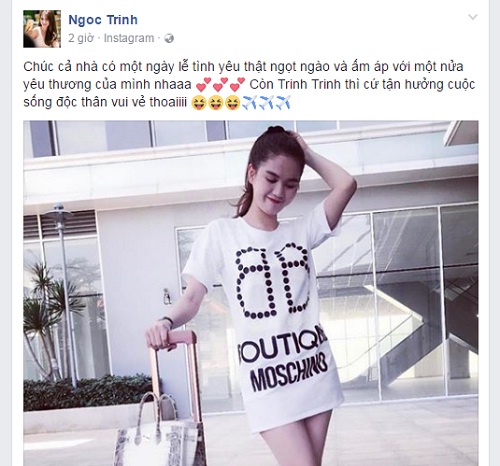Click the last double-heart emoji before 'Còn'
Viewport: 500px width, 466px height.
(x=238, y=85)
